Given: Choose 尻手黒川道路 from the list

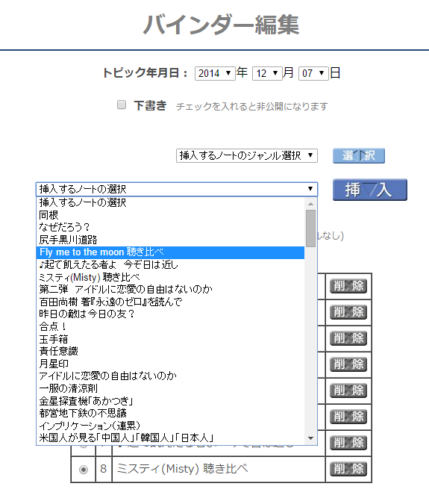Looking at the screenshot, I should 170,240.
